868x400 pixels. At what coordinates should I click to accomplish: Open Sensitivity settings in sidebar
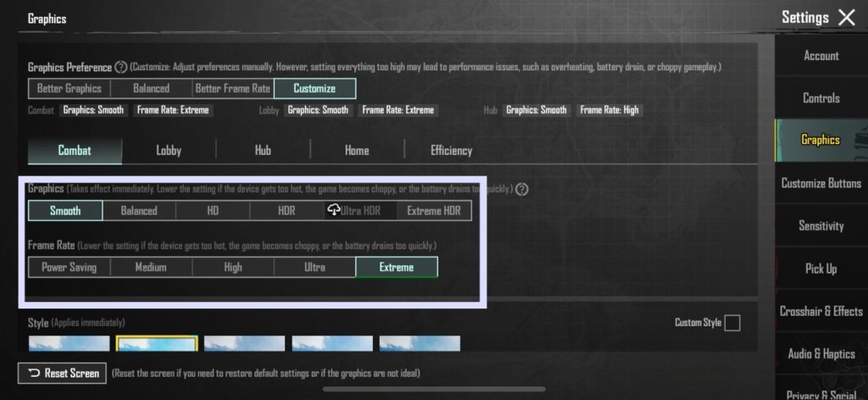pyautogui.click(x=821, y=225)
